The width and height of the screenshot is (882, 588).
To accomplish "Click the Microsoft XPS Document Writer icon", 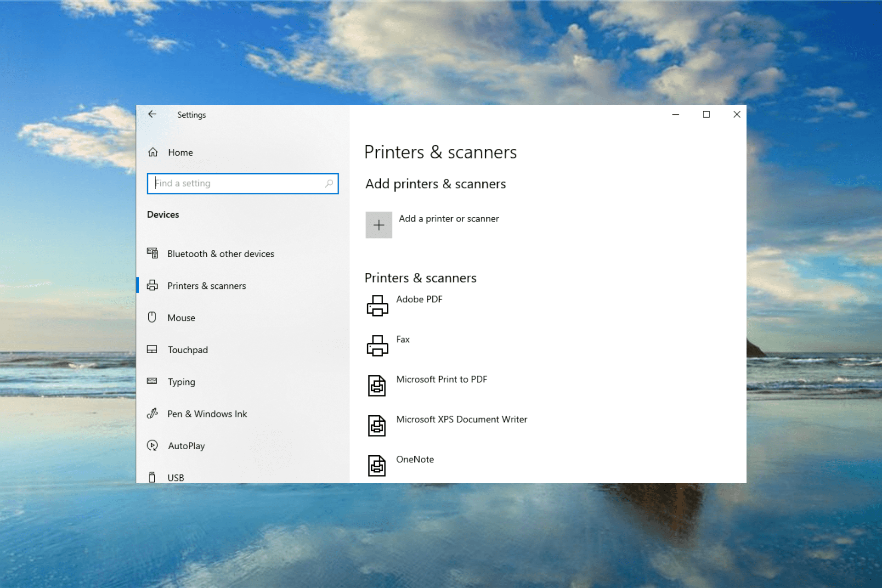I will [x=377, y=426].
